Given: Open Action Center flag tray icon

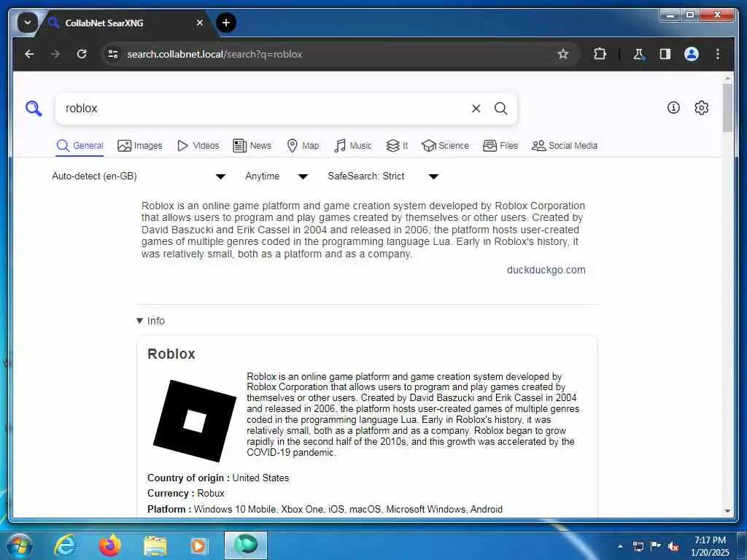Looking at the screenshot, I should click(656, 545).
